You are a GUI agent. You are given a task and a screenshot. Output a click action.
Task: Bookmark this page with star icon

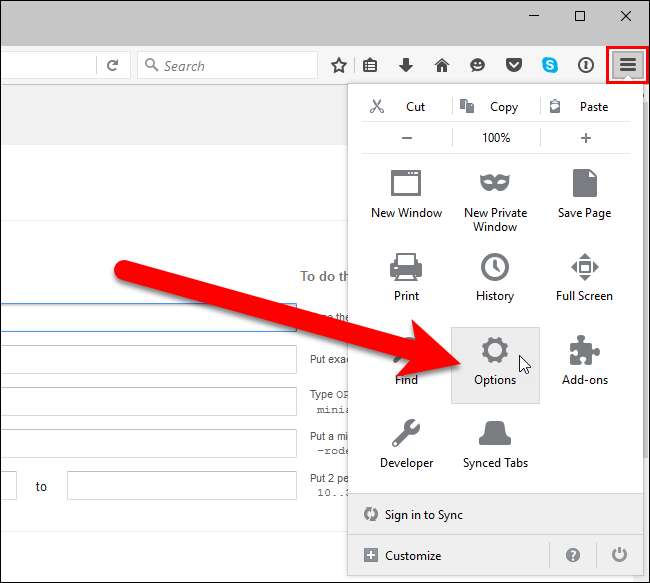click(x=339, y=65)
